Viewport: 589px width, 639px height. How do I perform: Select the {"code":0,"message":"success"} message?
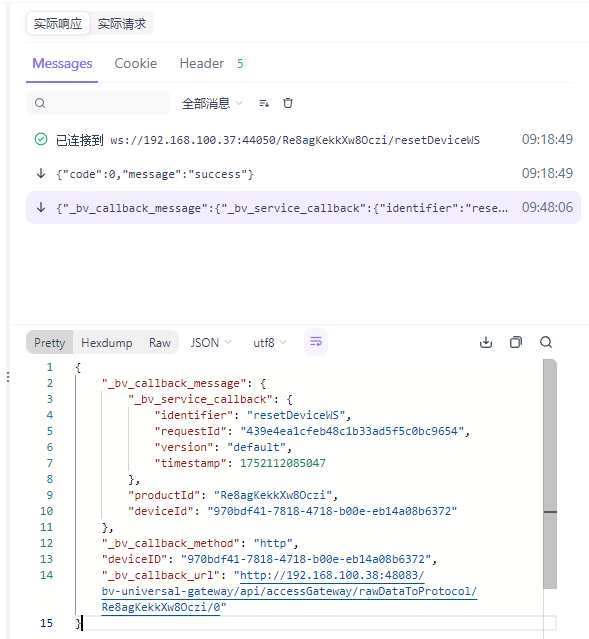click(x=303, y=174)
